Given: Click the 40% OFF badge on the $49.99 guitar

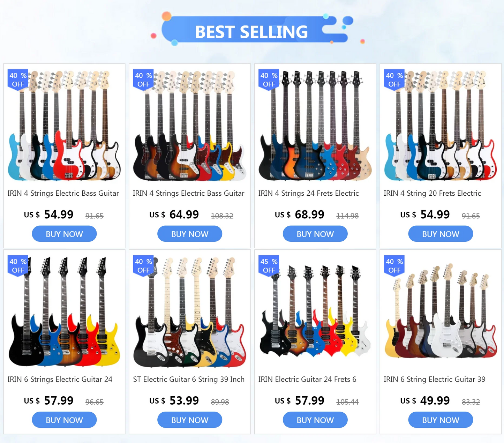Looking at the screenshot, I should pos(394,266).
